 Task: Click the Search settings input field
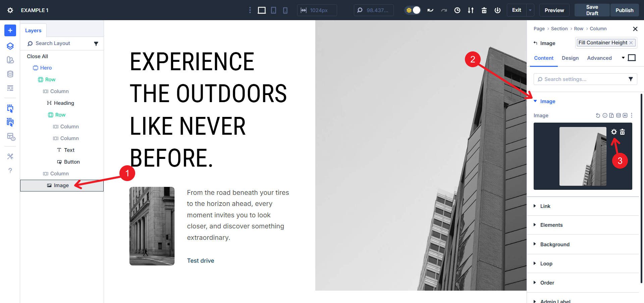(x=582, y=79)
